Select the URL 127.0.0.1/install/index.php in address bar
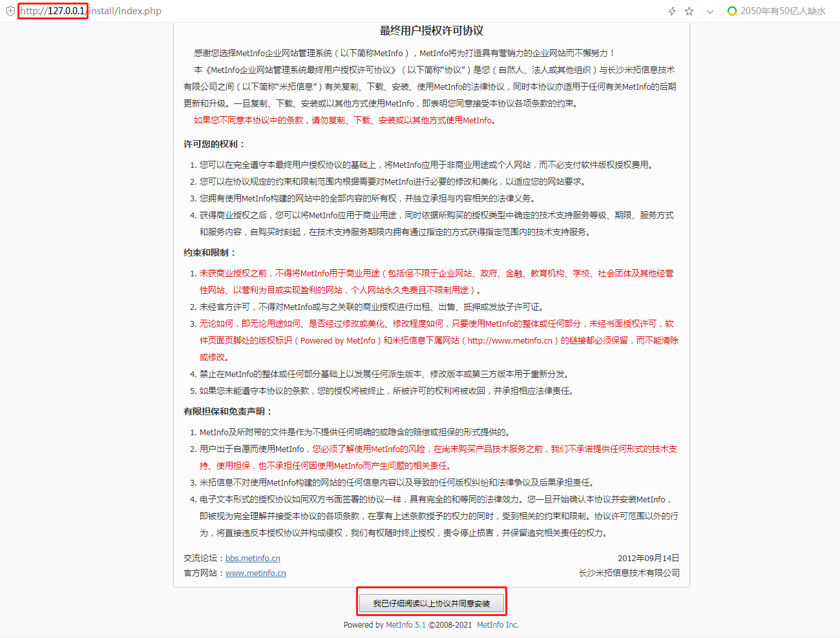 91,11
